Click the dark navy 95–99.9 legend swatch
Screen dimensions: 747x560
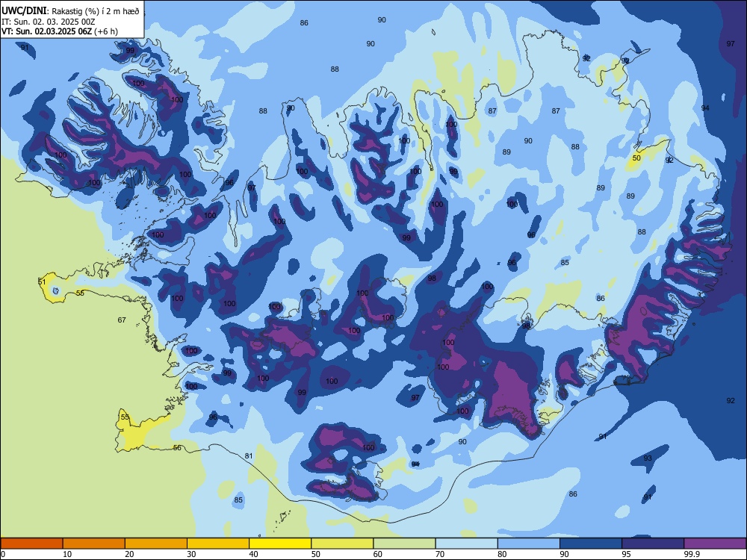(x=653, y=544)
